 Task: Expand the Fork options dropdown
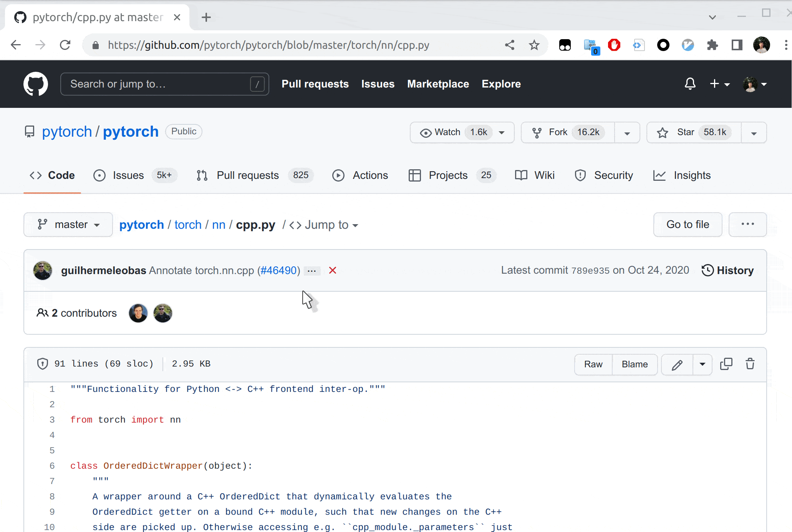pos(627,133)
